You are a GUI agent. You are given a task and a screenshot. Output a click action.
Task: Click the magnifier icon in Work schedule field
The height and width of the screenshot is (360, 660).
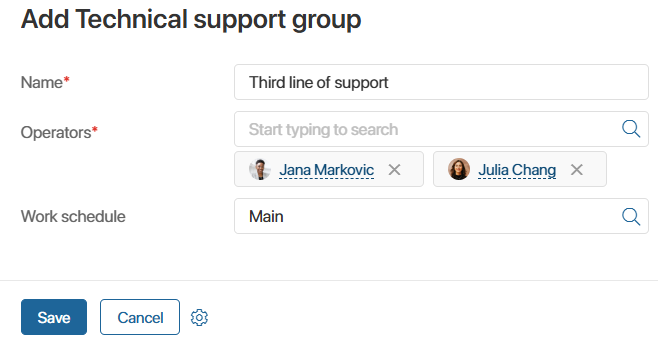click(631, 216)
